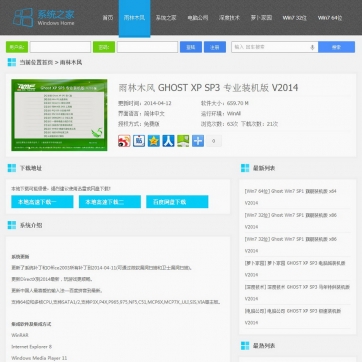The image size is (362, 362).
Task: Go to 系统之家 navigation item
Action: click(166, 18)
